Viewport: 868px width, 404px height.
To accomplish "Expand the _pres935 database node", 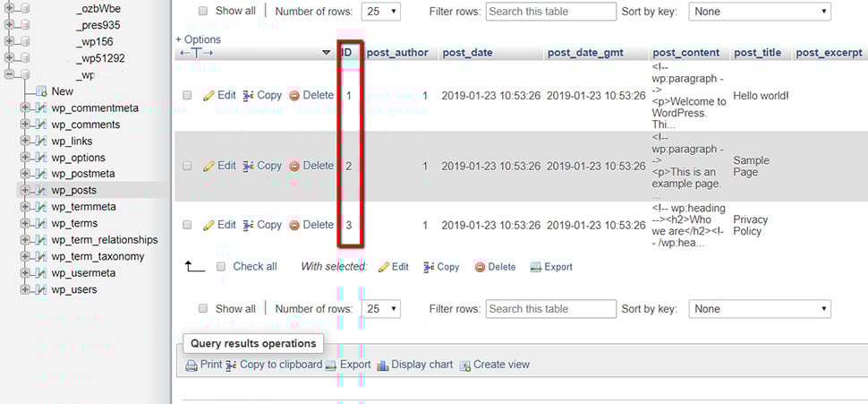I will click(9, 25).
